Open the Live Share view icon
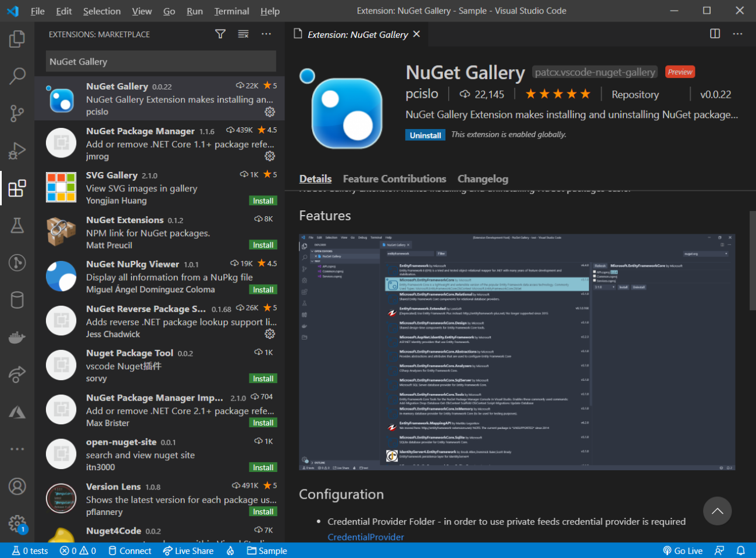 click(x=17, y=374)
